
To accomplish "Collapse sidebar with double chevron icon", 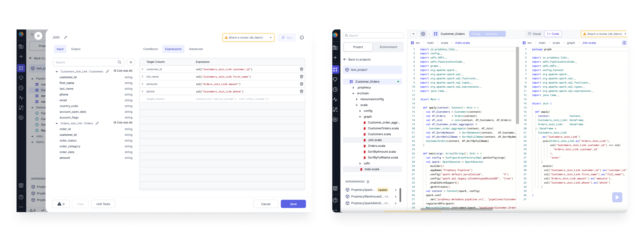I will pyautogui.click(x=413, y=34).
